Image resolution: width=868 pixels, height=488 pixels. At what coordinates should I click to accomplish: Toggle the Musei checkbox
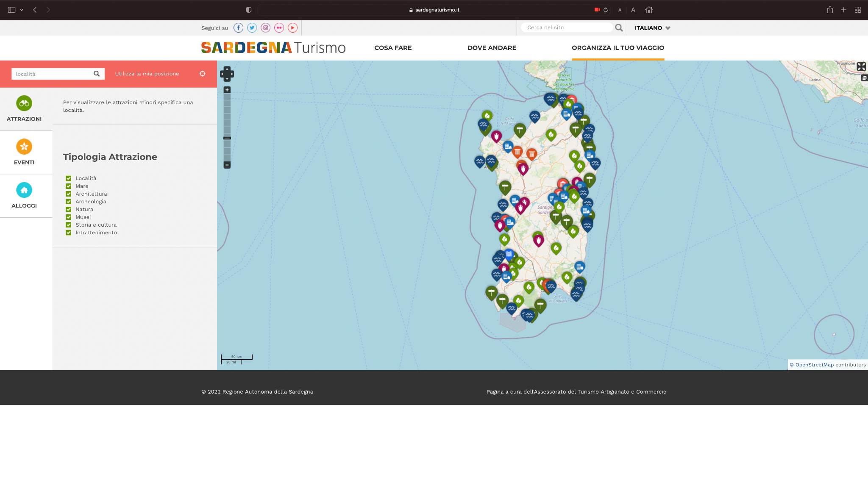pos(68,217)
